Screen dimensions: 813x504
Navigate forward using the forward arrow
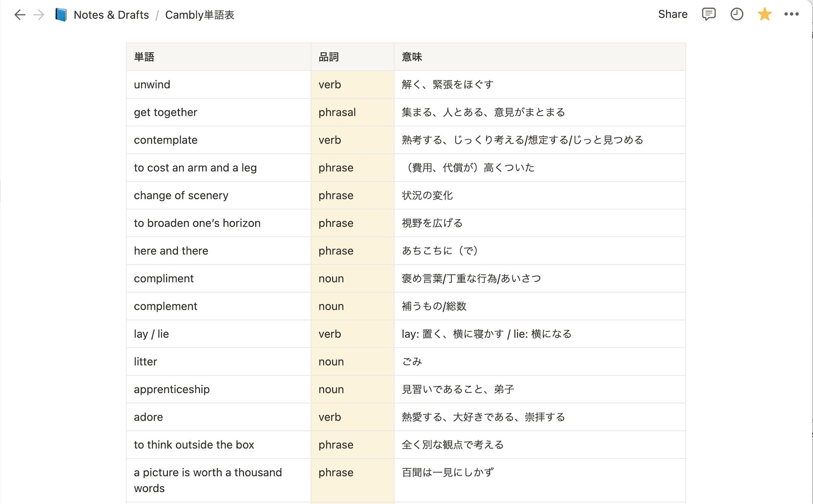coord(39,15)
